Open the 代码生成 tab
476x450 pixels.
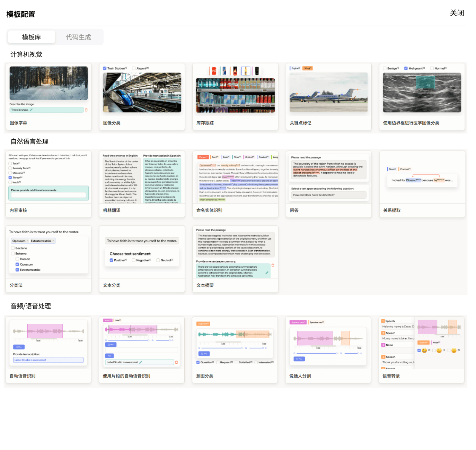click(78, 37)
